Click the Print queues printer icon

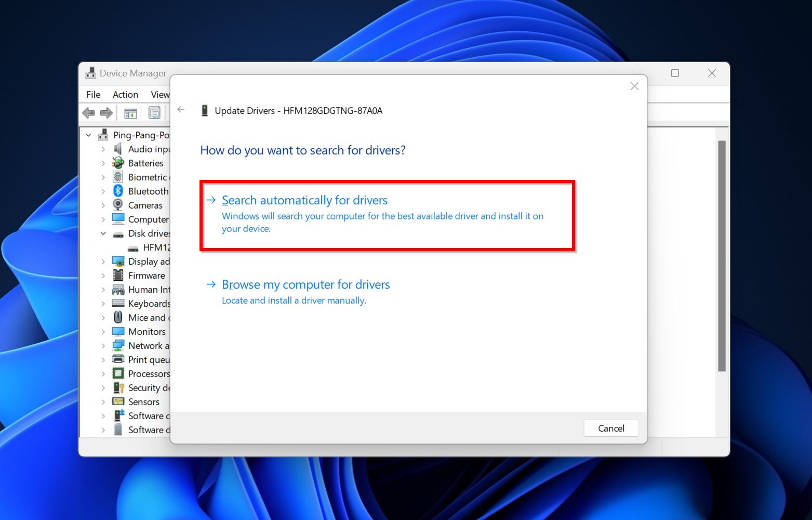coord(118,359)
